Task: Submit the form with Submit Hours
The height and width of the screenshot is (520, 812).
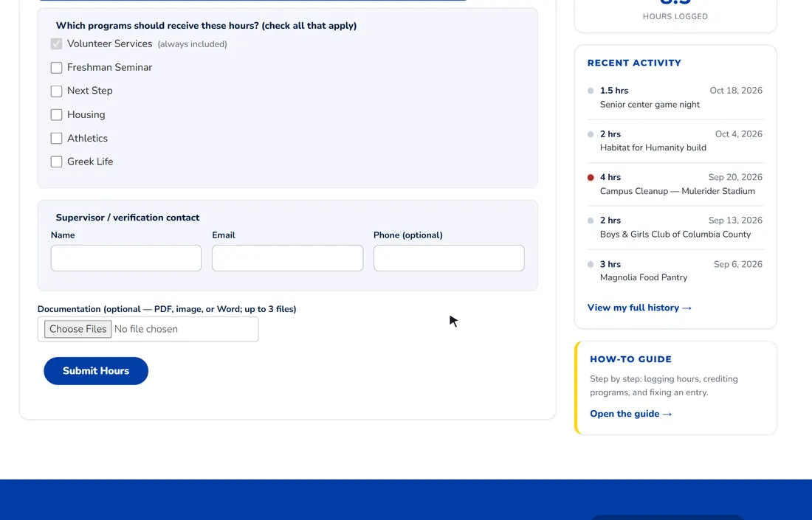Action: click(96, 371)
